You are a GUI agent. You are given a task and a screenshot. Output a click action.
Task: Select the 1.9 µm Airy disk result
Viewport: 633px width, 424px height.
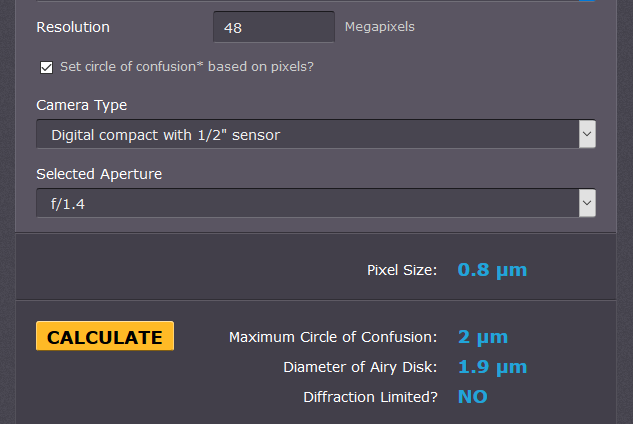tap(493, 367)
